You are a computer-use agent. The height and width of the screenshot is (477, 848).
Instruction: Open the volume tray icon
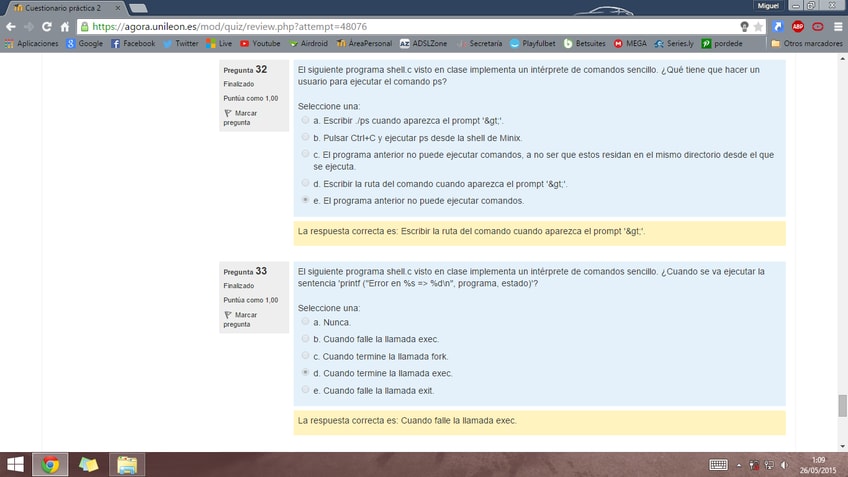click(784, 465)
